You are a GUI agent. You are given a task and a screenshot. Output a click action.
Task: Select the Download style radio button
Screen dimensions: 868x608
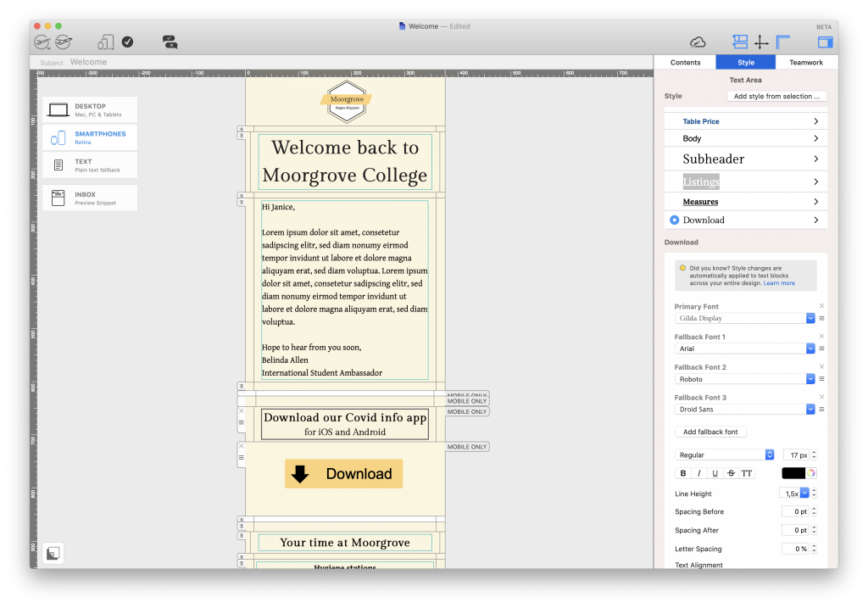[674, 220]
